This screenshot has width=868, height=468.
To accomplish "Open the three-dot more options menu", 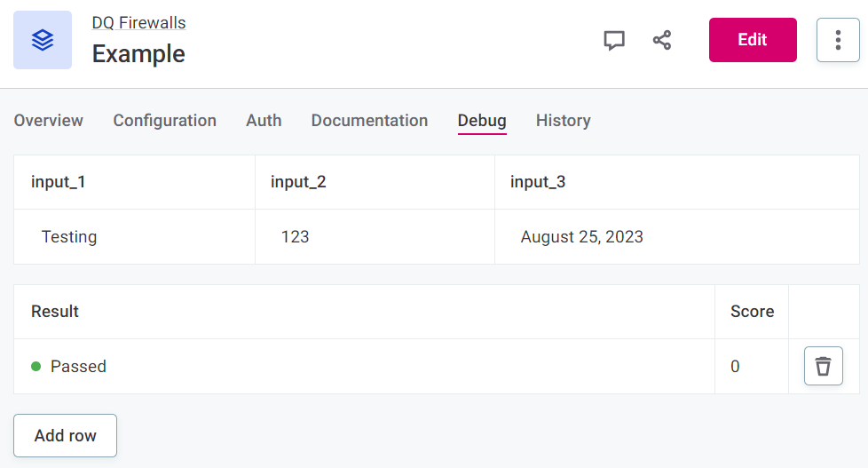I will click(x=838, y=40).
